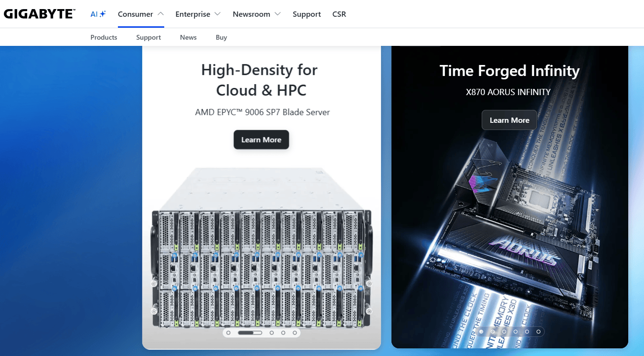Viewport: 644px width, 356px height.
Task: Expand the chevron arrow beside Newsroom
Action: click(278, 14)
